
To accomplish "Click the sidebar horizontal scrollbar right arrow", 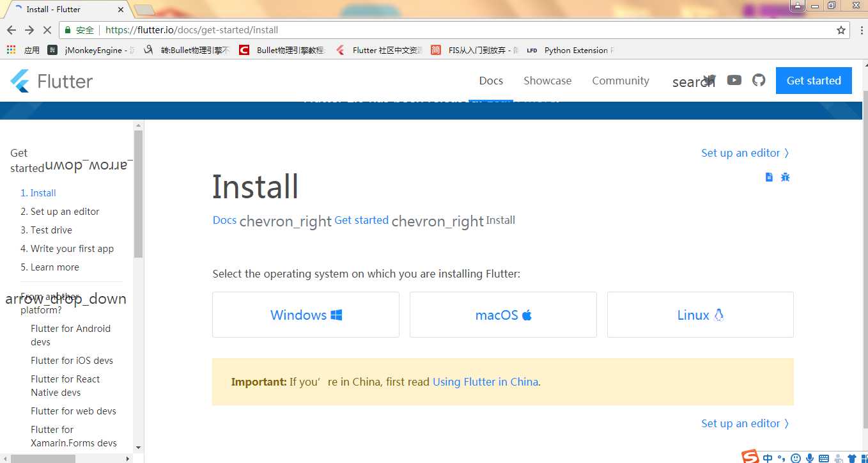I will [x=127, y=459].
